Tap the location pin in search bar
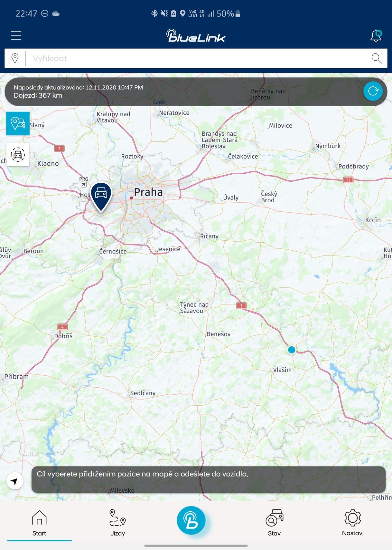392x550 pixels. coord(15,58)
